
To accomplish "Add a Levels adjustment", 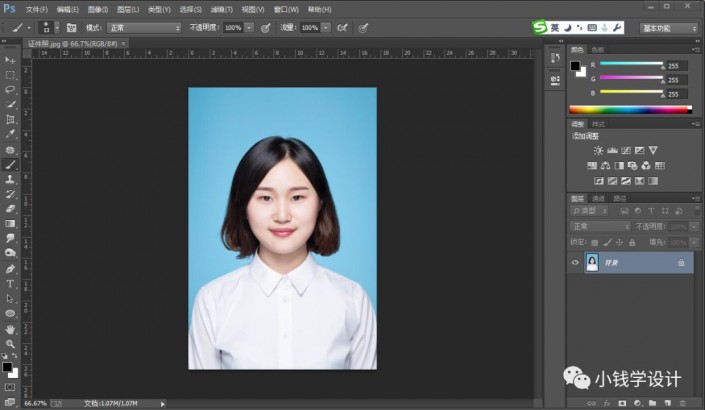I will click(612, 150).
